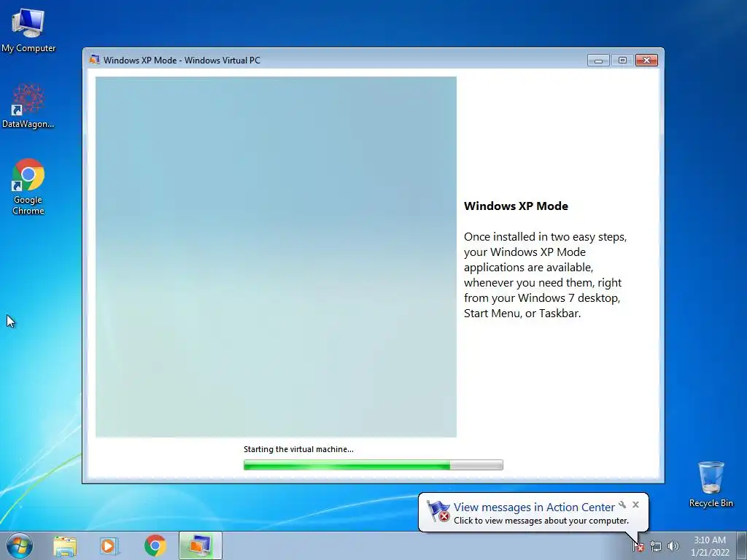Click the Windows Start orb
Image resolution: width=747 pixels, height=560 pixels.
(20, 545)
